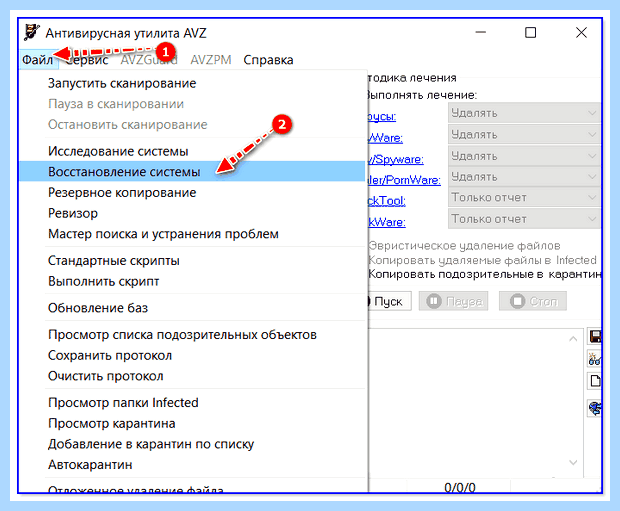Click the PornWare category link
Image resolution: width=620 pixels, height=511 pixels.
click(404, 180)
